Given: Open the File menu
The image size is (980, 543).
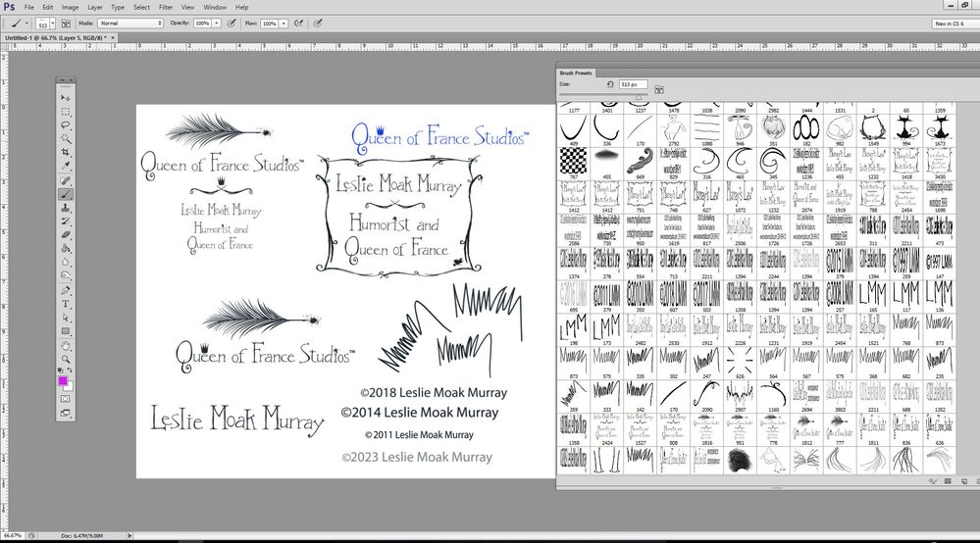Looking at the screenshot, I should point(28,7).
